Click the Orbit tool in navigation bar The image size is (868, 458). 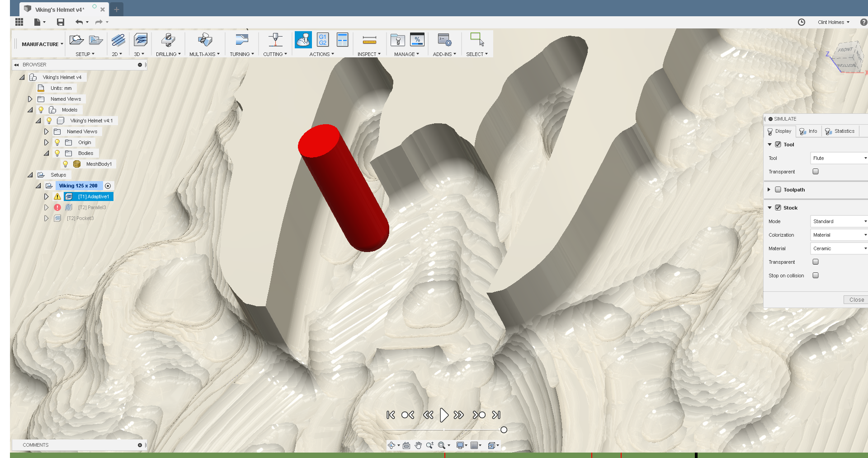[392, 445]
